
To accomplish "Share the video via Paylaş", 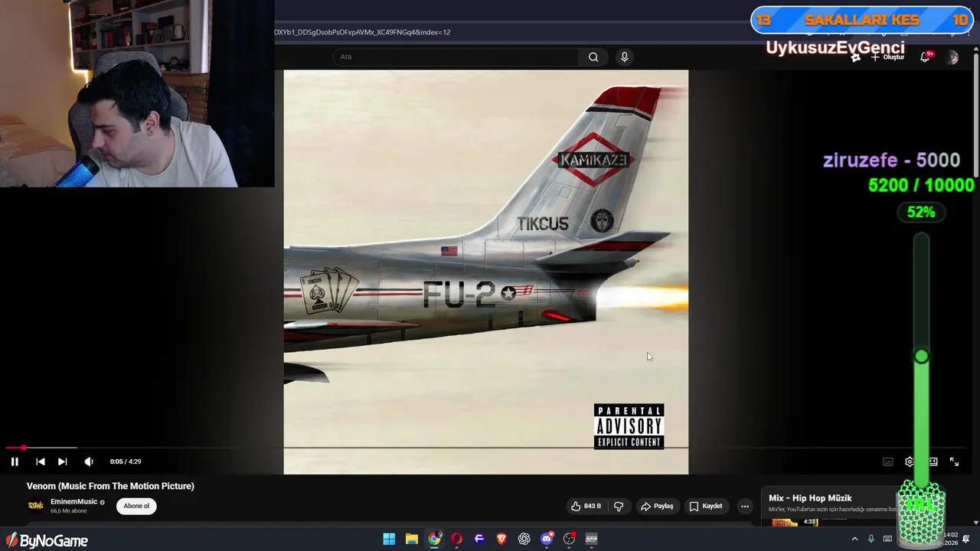I will point(657,506).
